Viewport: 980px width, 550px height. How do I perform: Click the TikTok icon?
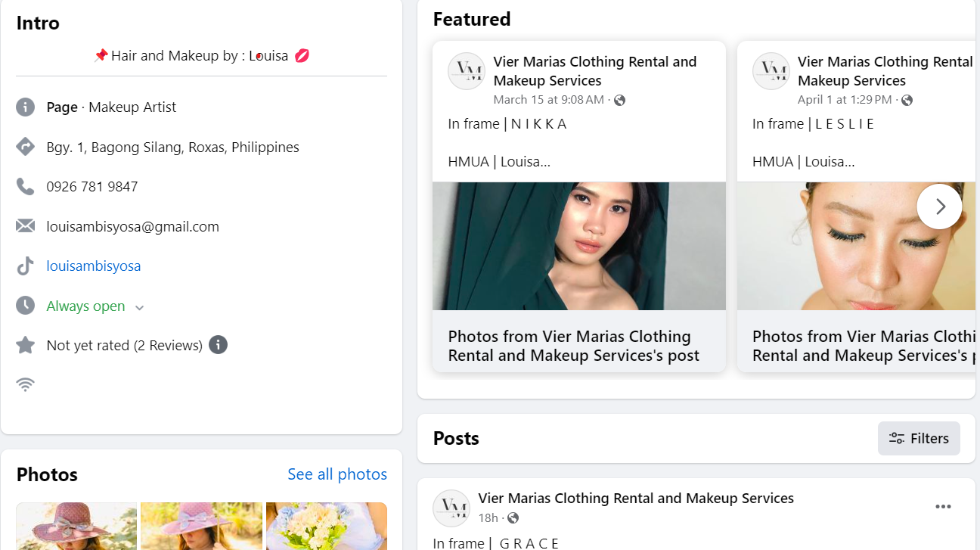tap(26, 266)
